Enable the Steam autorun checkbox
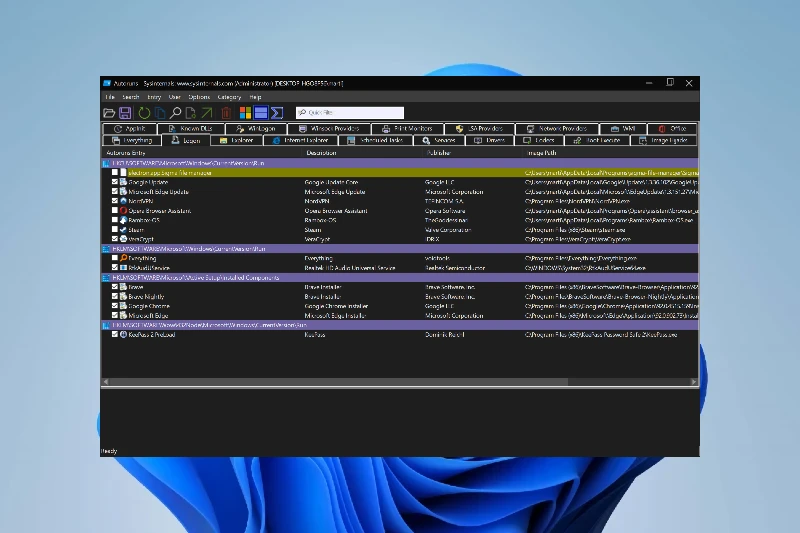800x533 pixels. coord(115,230)
